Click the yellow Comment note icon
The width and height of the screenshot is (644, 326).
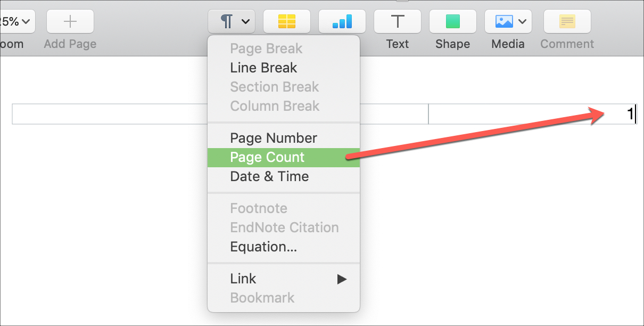click(x=567, y=21)
